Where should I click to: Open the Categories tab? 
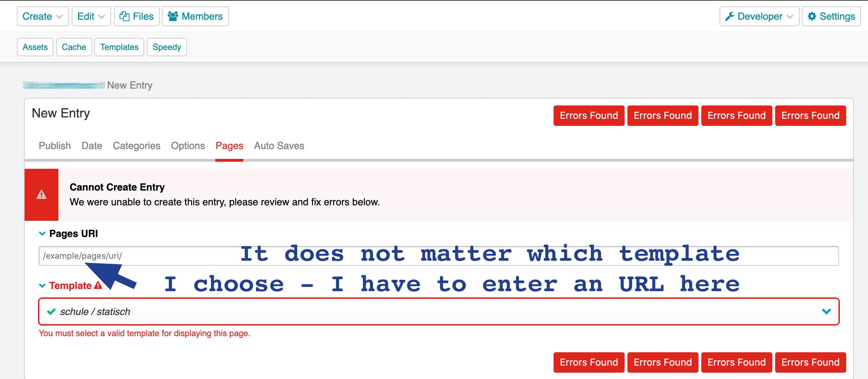[136, 146]
